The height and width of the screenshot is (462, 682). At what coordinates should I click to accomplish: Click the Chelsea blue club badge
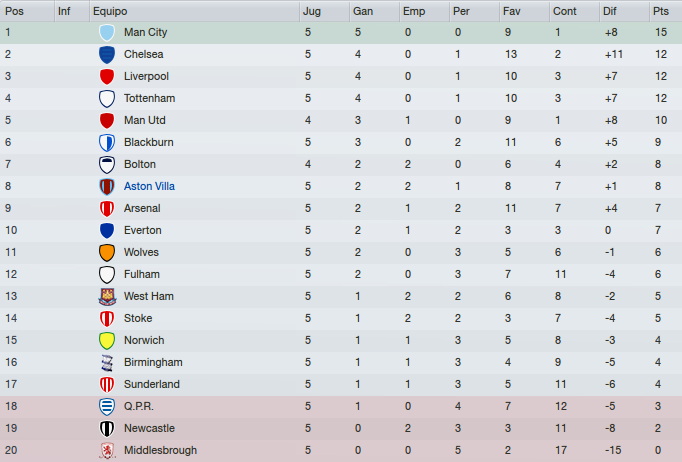point(107,54)
